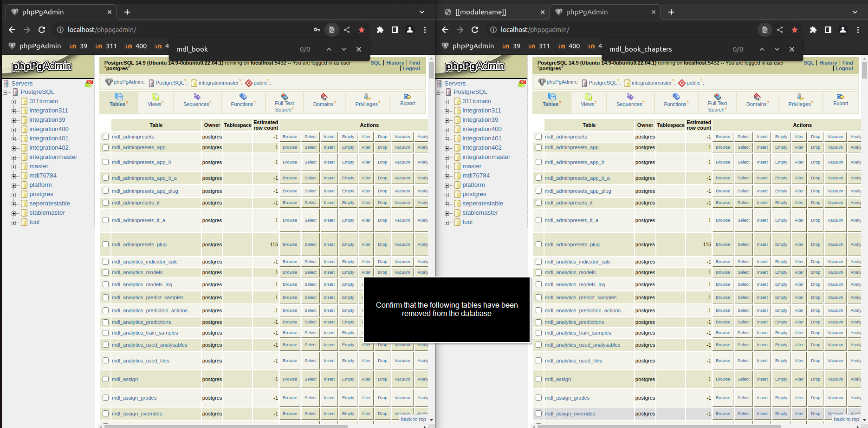Screen dimensions: 868x428
Task: Expand the integration400 database in the left tree
Action: tap(13, 130)
